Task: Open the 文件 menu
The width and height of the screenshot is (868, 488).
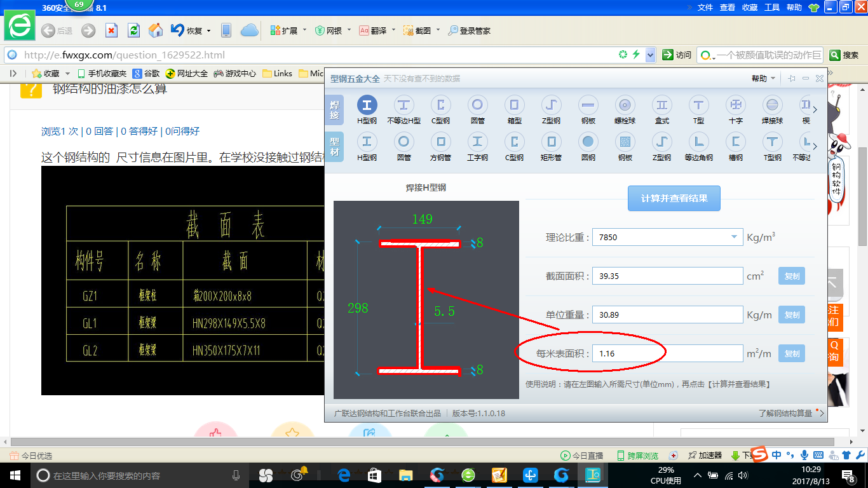Action: [x=705, y=8]
